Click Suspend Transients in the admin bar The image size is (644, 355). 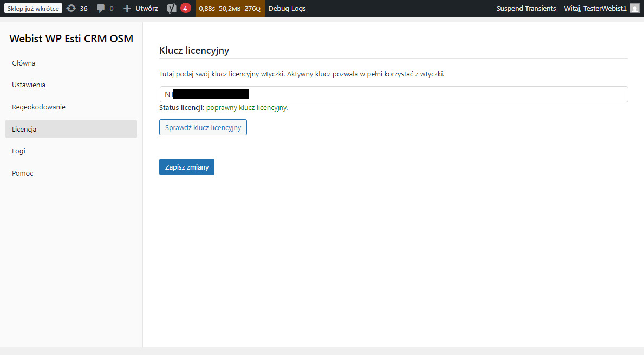point(526,9)
